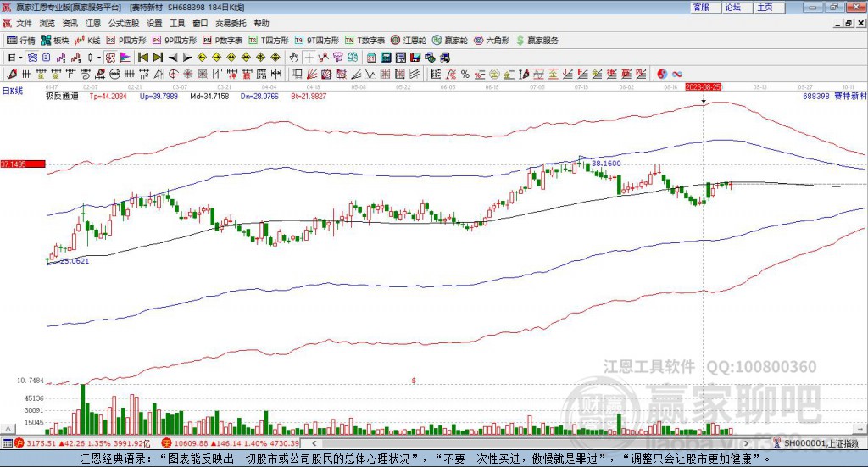Open the 资讯 menu
Image resolution: width=868 pixels, height=467 pixels.
[70, 23]
